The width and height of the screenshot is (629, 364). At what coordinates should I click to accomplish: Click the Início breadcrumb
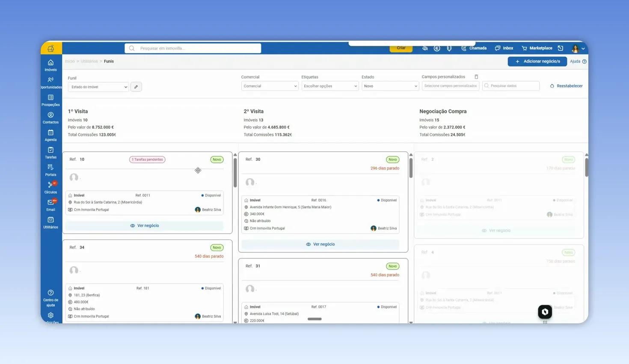click(x=70, y=62)
